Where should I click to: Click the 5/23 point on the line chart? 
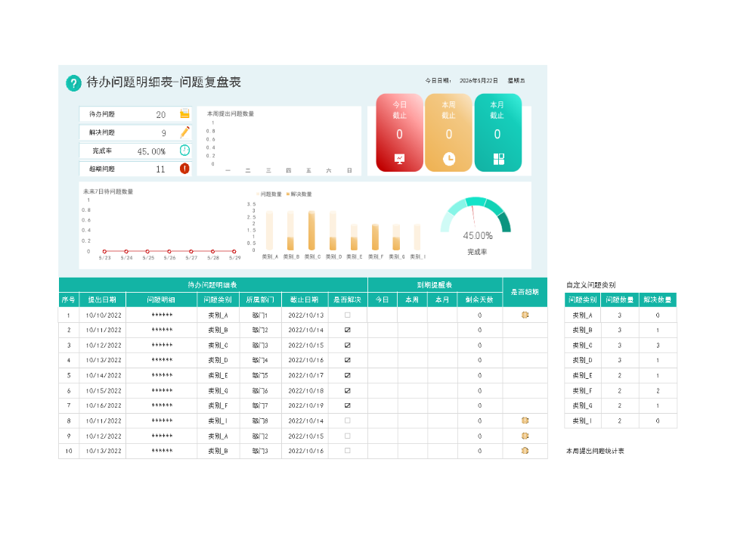[104, 251]
